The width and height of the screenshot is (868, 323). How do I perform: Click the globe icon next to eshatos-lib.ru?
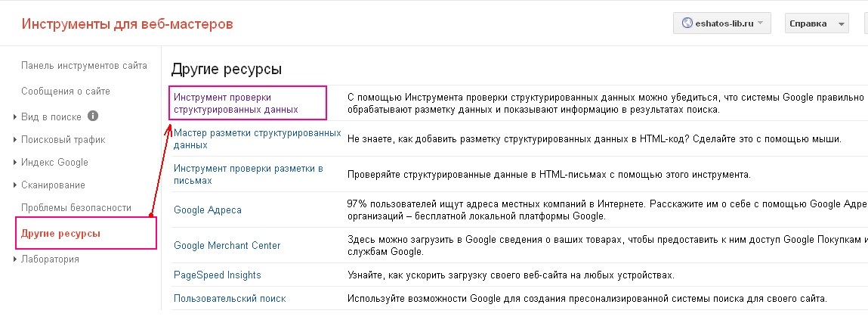687,23
